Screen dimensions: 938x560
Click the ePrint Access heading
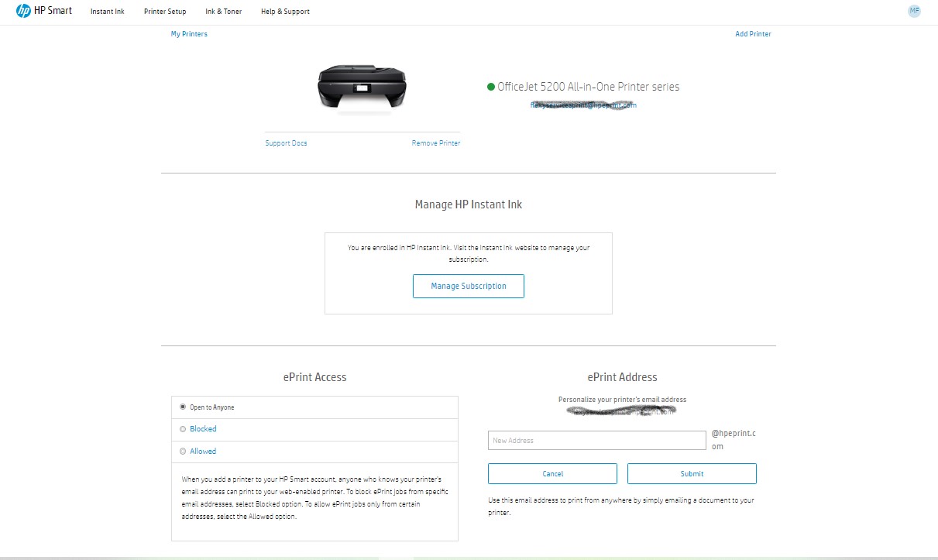click(314, 377)
